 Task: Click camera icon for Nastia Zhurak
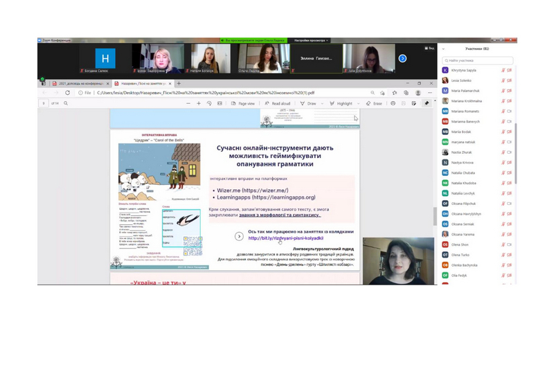pos(509,152)
